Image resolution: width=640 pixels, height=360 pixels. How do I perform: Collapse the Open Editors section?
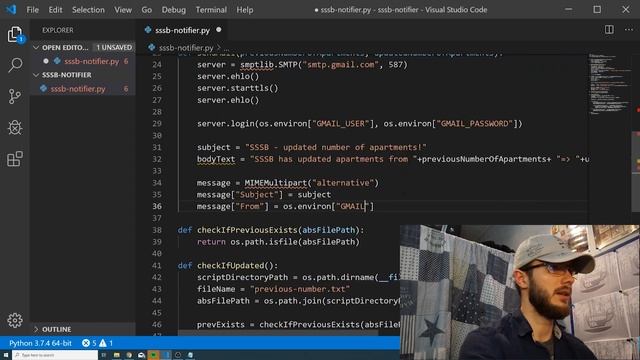36,47
